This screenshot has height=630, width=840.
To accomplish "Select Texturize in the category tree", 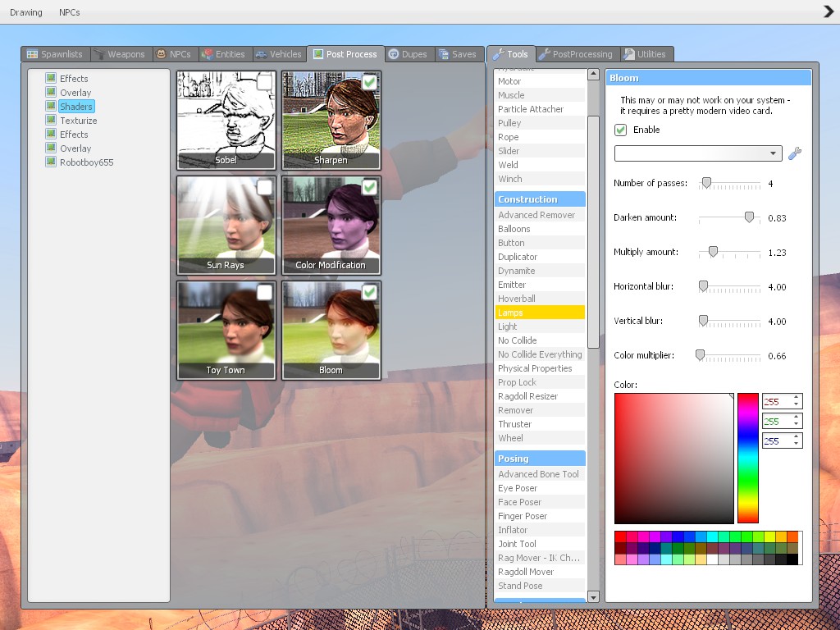I will (78, 121).
